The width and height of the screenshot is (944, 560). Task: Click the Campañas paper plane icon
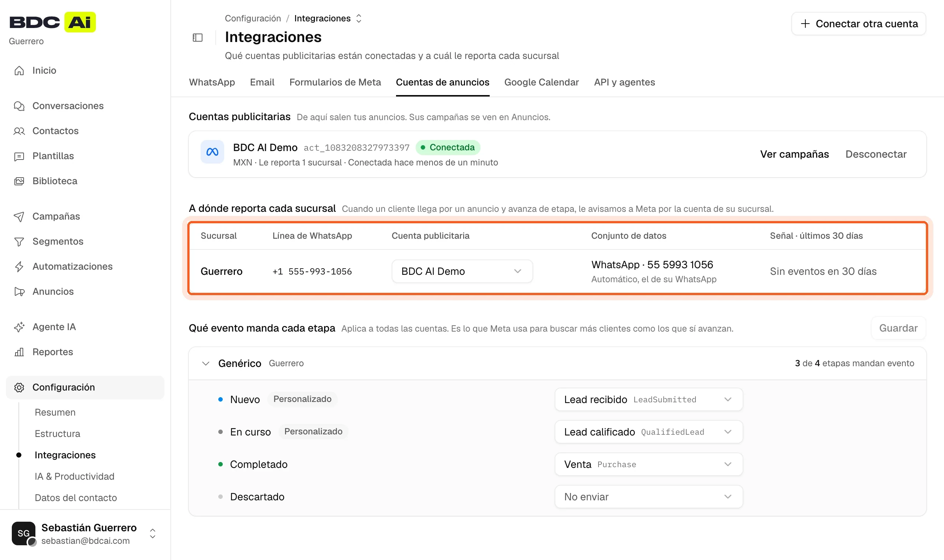pos(19,217)
